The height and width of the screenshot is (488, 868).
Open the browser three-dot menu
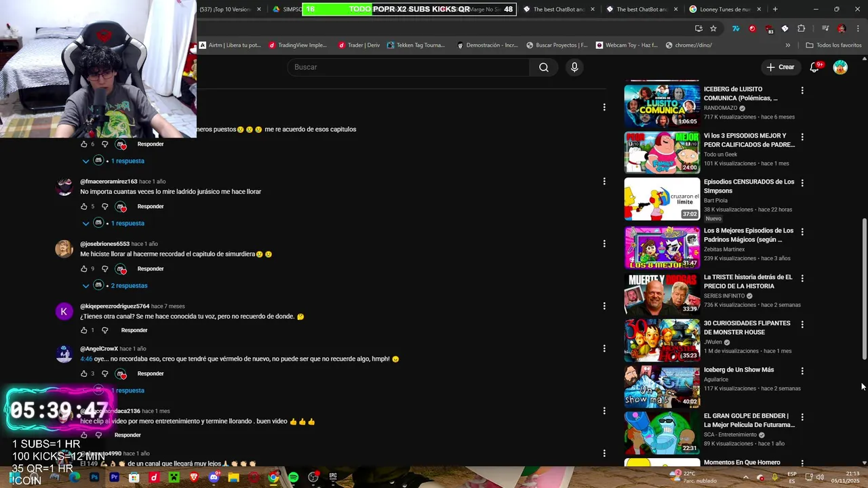(857, 28)
